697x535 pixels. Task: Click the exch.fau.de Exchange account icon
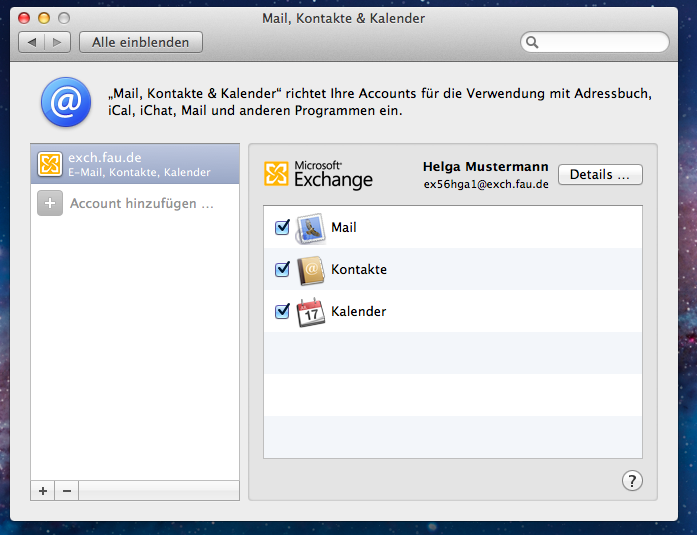(49, 164)
